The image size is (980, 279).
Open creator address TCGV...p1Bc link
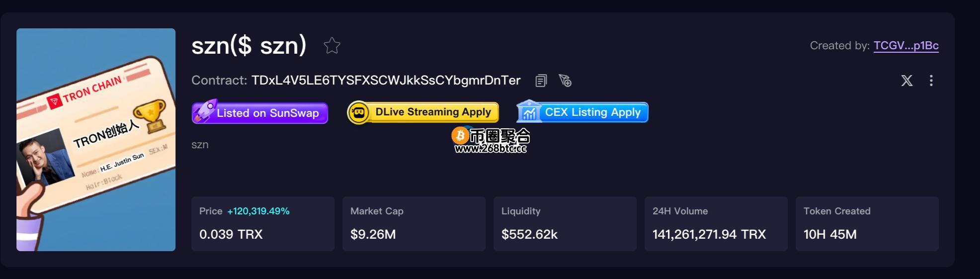coord(906,46)
